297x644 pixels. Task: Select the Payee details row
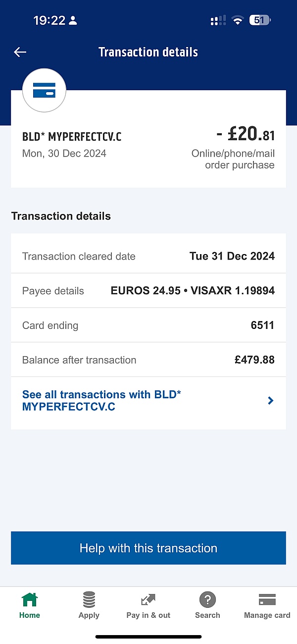click(x=148, y=291)
